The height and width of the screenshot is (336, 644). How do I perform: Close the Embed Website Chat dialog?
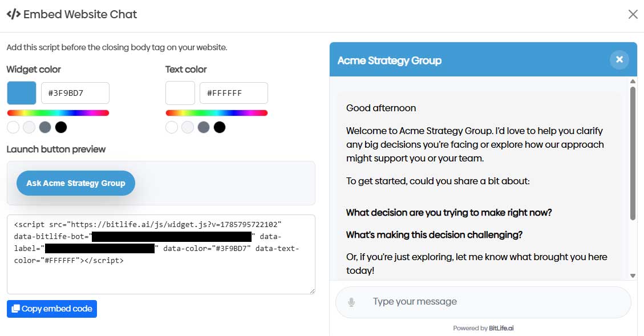(633, 14)
